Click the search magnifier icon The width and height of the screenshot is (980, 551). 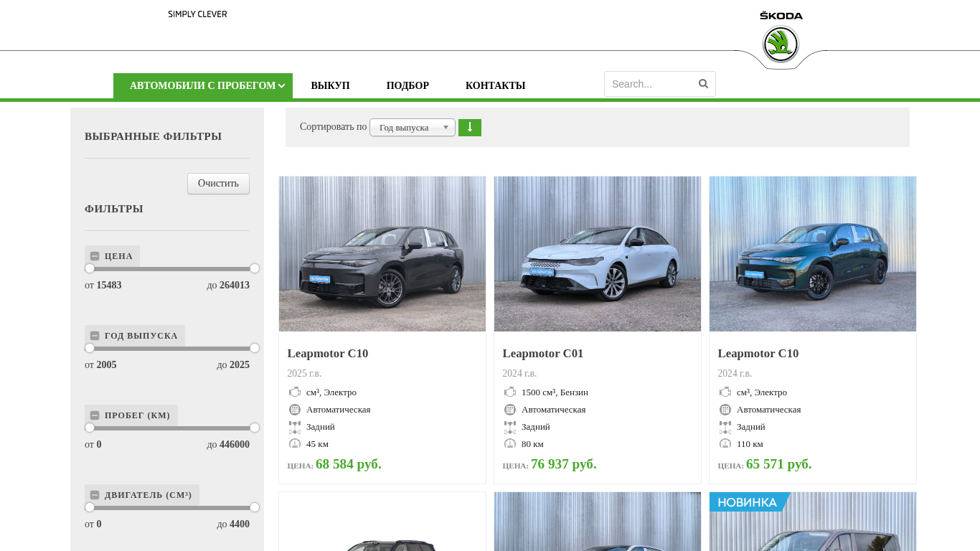(x=703, y=84)
